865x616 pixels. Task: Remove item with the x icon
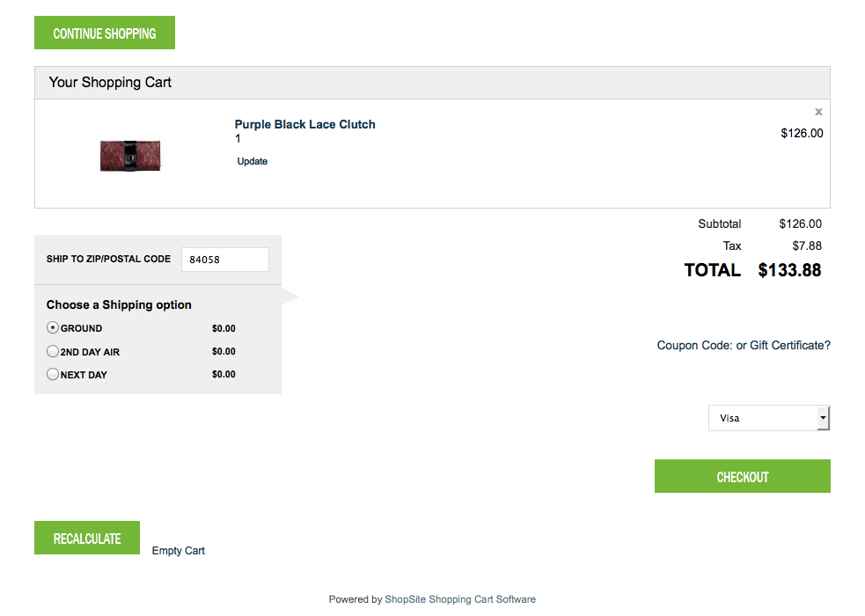click(x=818, y=112)
